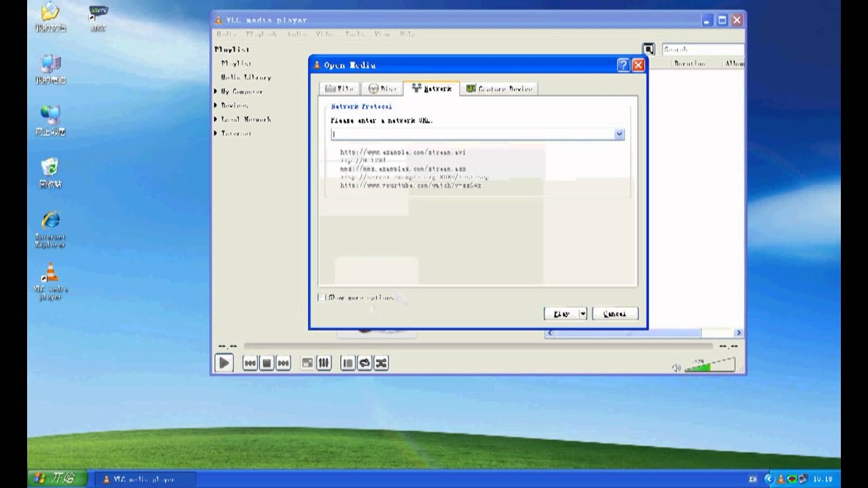
Task: Click the playlist horizontal scrollbar thumb
Action: point(628,333)
